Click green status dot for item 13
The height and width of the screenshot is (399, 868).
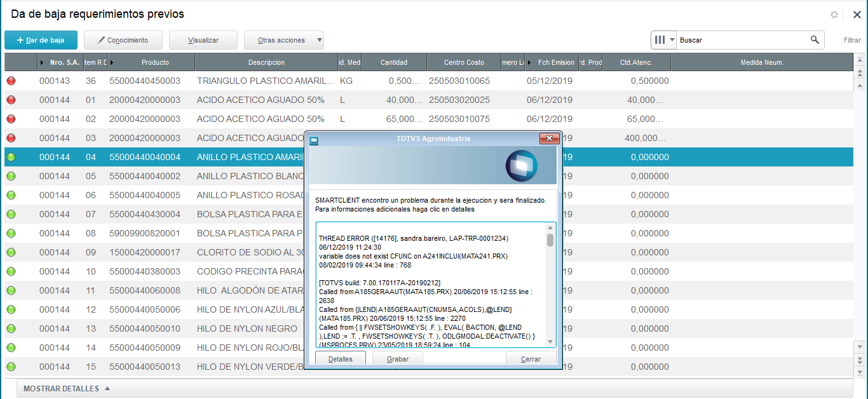click(x=11, y=328)
